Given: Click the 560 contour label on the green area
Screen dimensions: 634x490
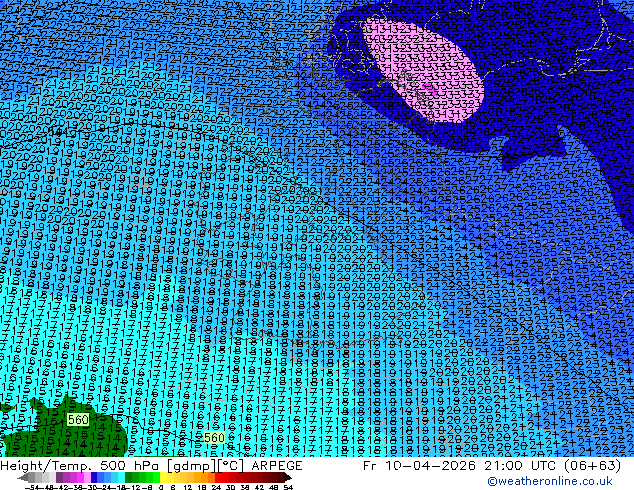Looking at the screenshot, I should point(78,420).
